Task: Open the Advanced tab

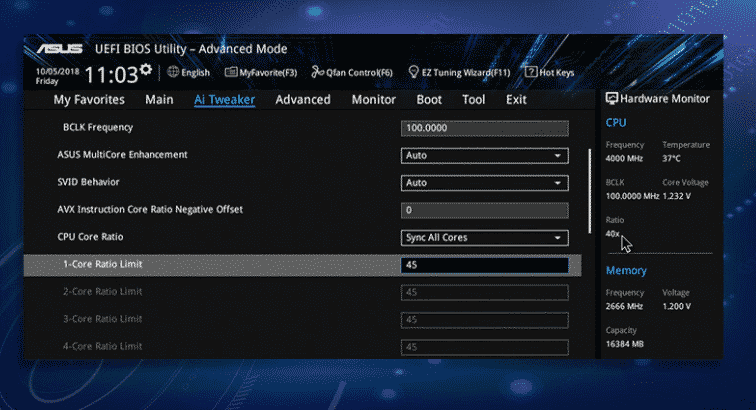Action: (303, 99)
